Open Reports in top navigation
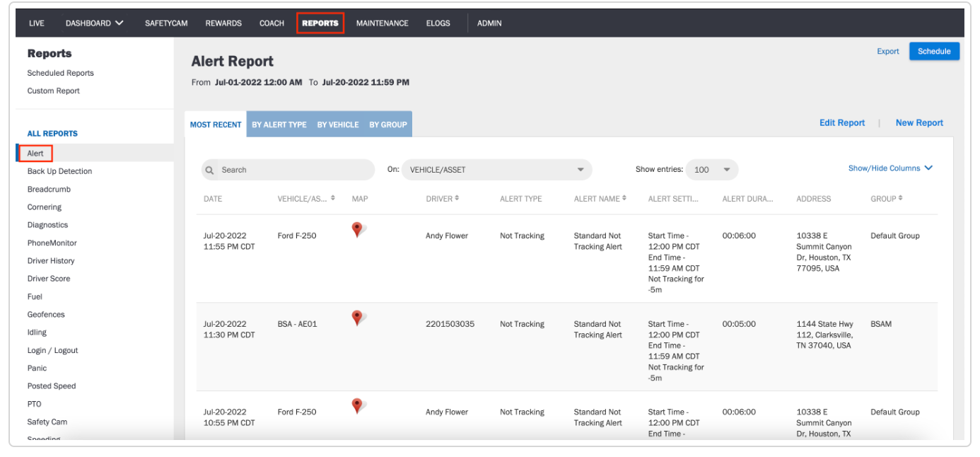Viewport: 980px width, 457px height. (320, 23)
